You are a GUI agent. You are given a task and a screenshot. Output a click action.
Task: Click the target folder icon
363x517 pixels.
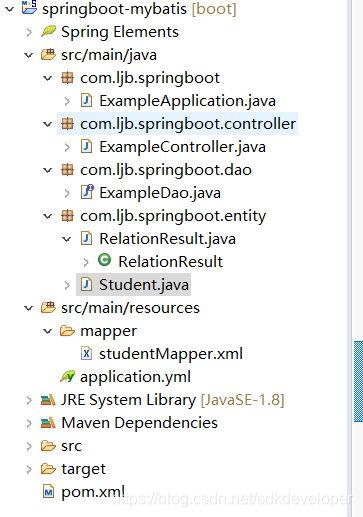point(48,469)
